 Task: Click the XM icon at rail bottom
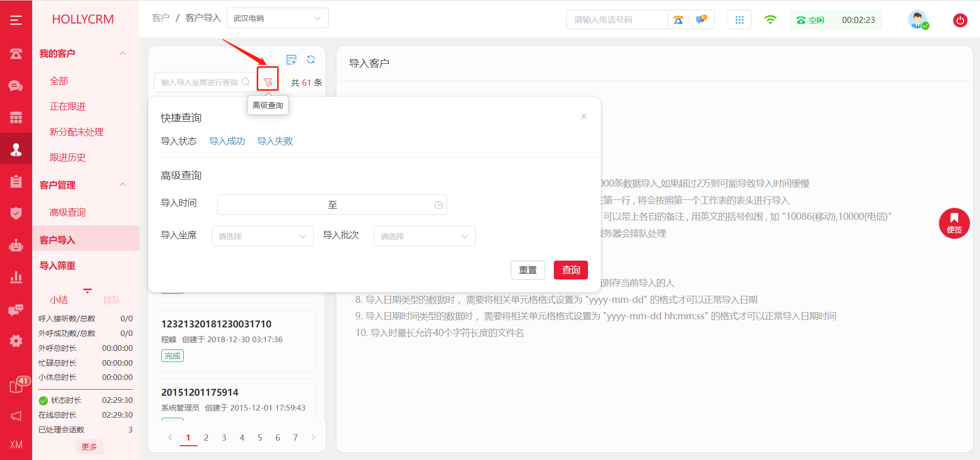click(16, 445)
